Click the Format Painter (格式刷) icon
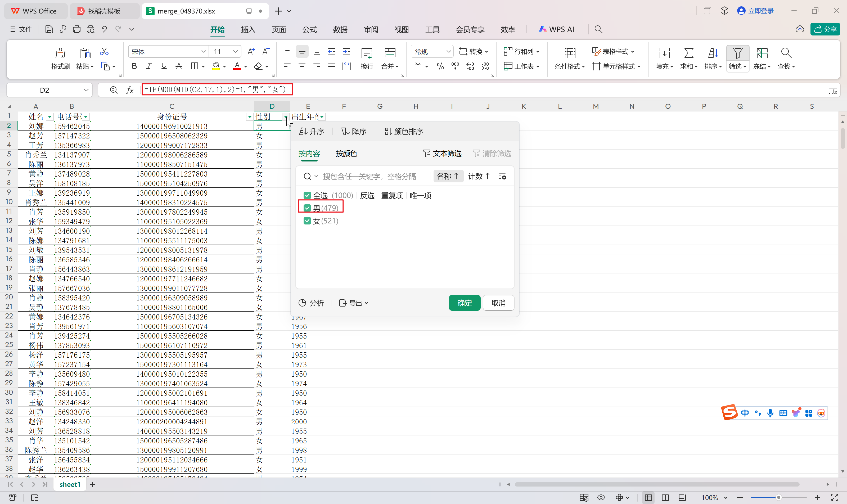Screen dimensions: 847x504 (x=60, y=53)
